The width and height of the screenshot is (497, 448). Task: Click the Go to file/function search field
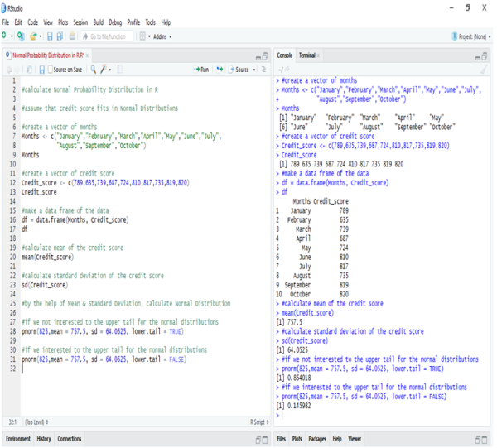tap(106, 36)
